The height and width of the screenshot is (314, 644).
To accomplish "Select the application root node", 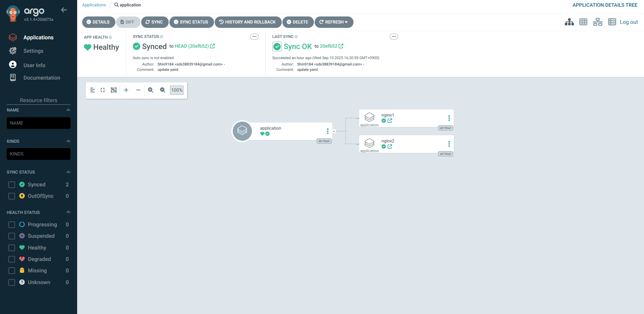I will tap(282, 131).
